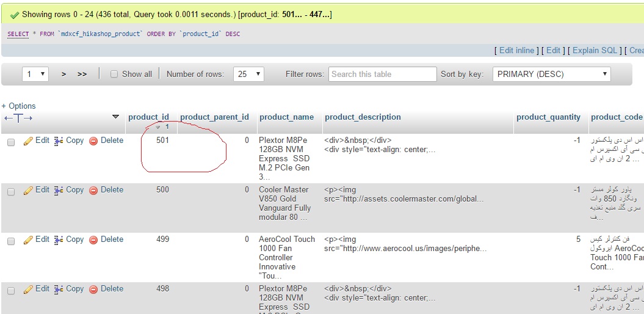Click the sort order arrow under product_id
The image size is (644, 314).
click(x=158, y=128)
